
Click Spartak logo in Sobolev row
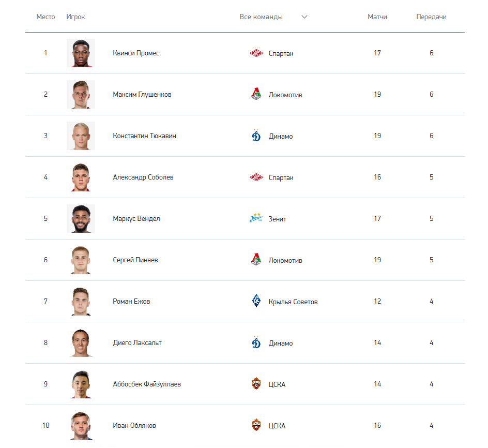pyautogui.click(x=256, y=177)
